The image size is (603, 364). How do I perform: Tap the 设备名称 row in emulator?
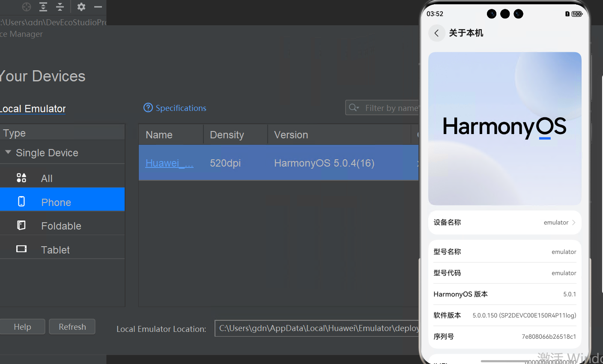pos(505,222)
